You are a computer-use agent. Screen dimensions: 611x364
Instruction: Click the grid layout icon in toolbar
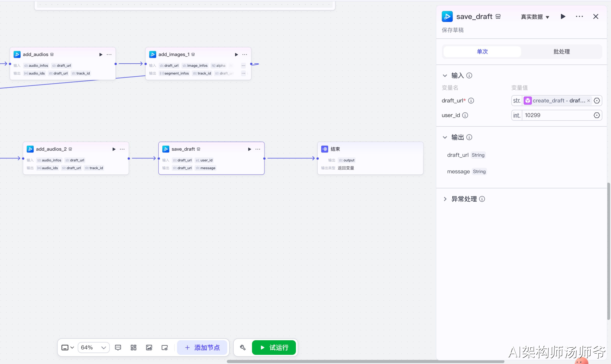point(134,348)
